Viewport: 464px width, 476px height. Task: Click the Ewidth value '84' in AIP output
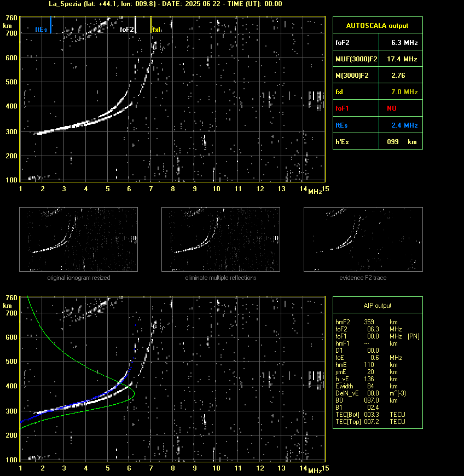point(370,386)
